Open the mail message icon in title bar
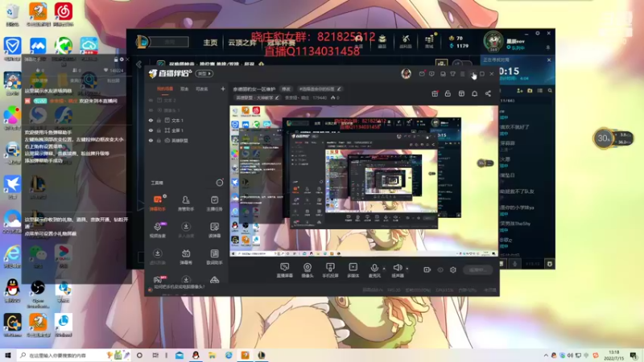 pyautogui.click(x=422, y=74)
